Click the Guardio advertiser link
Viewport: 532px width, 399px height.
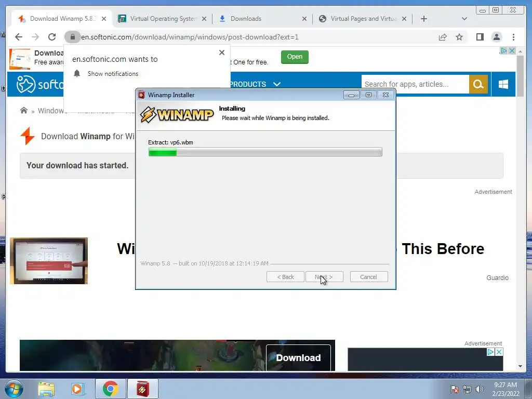(x=497, y=277)
